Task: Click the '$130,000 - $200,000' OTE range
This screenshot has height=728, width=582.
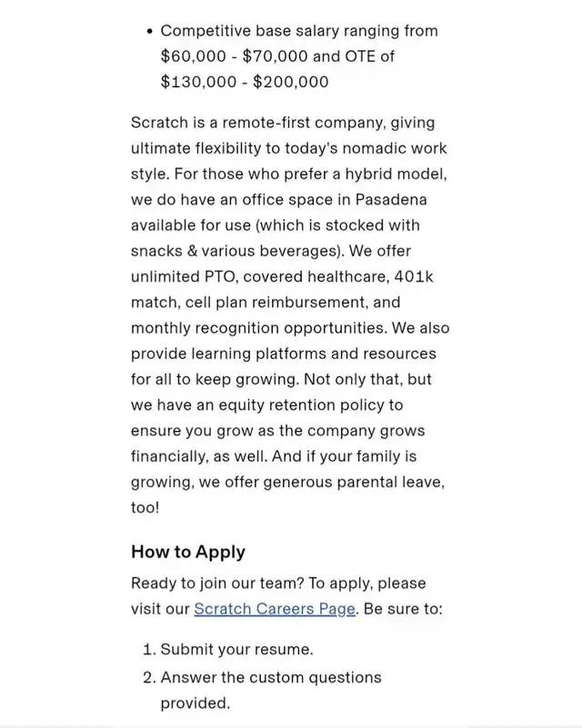Action: pyautogui.click(x=245, y=82)
